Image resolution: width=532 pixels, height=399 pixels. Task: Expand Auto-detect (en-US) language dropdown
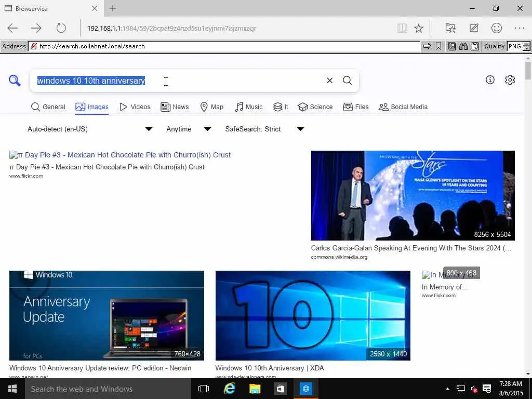pos(89,129)
